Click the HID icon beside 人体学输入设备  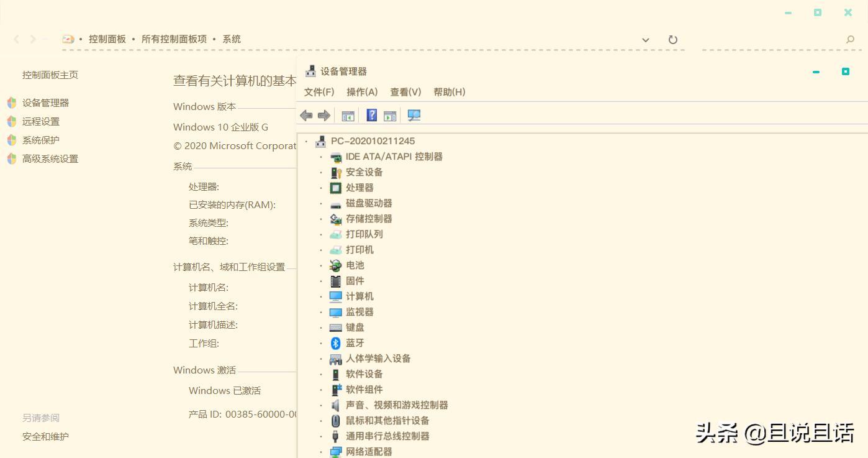[336, 359]
